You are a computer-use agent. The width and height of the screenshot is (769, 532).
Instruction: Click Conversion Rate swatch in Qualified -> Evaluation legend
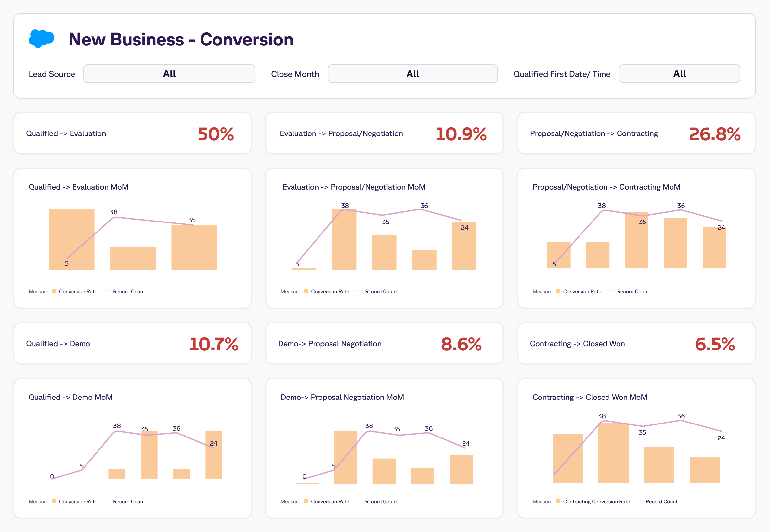tap(54, 291)
